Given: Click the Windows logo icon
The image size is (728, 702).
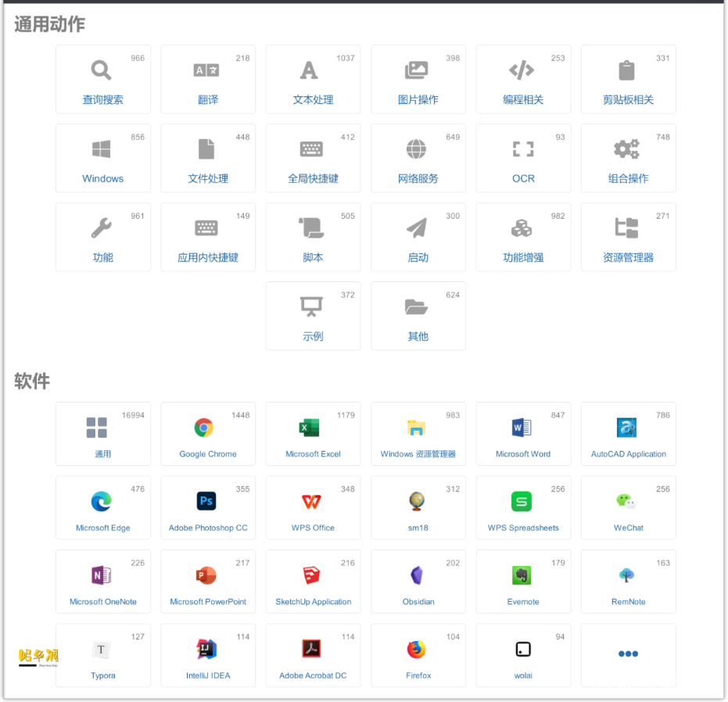Looking at the screenshot, I should pos(101,149).
